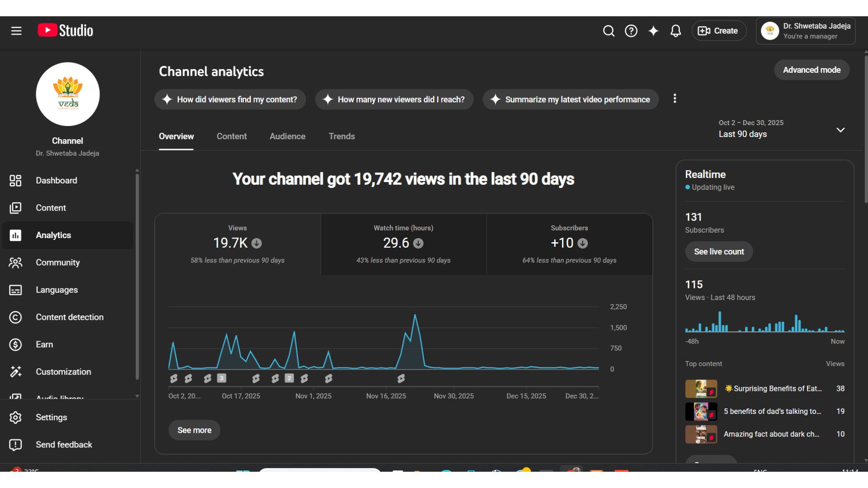Switch to the Audience tab

pyautogui.click(x=287, y=136)
